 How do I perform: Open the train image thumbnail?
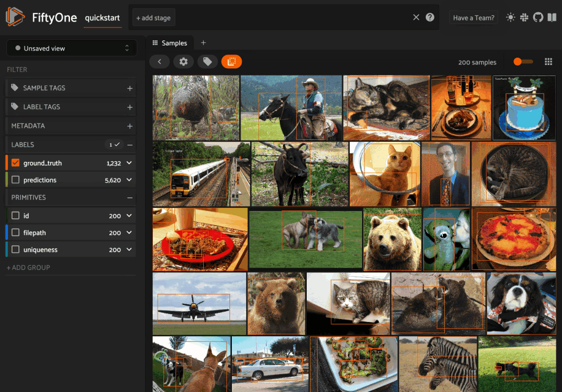pos(201,174)
